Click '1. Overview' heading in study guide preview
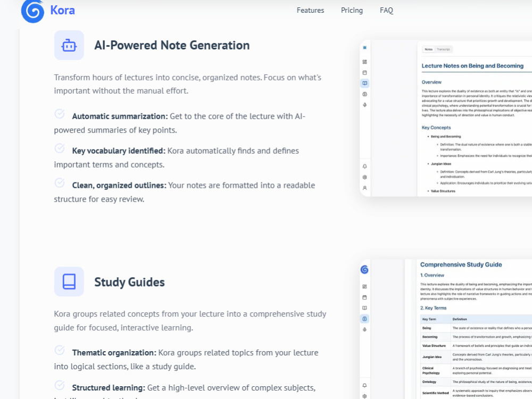The image size is (532, 399). (432, 275)
